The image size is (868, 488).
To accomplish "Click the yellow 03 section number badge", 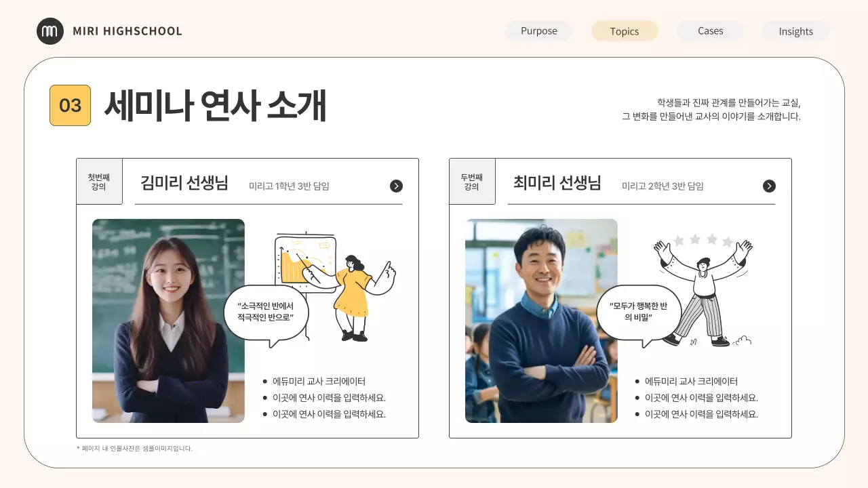I will [70, 105].
